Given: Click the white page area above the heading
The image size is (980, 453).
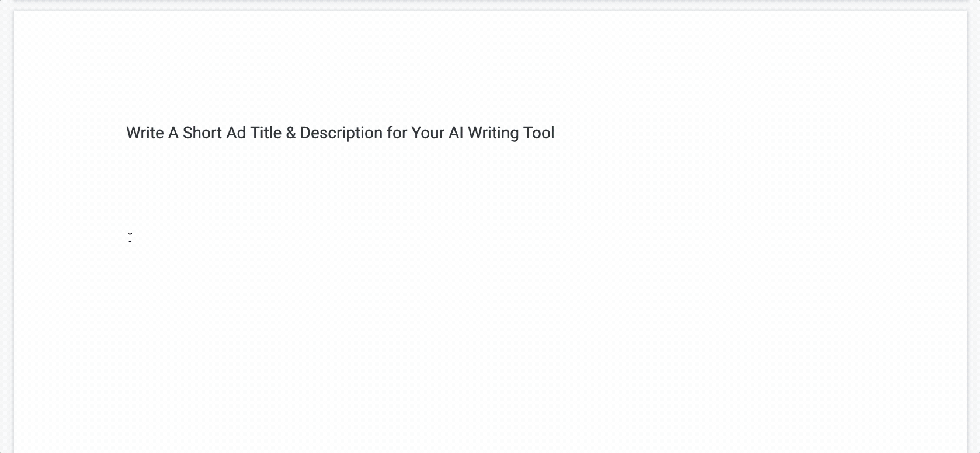Looking at the screenshot, I should [x=467, y=58].
